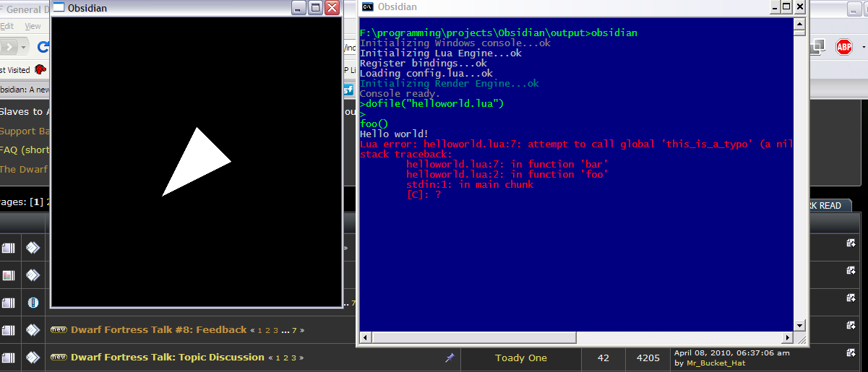Image resolution: width=868 pixels, height=372 pixels.
Task: Open topic Dwarf Fortress Talk: Topic Discussion
Action: point(168,357)
